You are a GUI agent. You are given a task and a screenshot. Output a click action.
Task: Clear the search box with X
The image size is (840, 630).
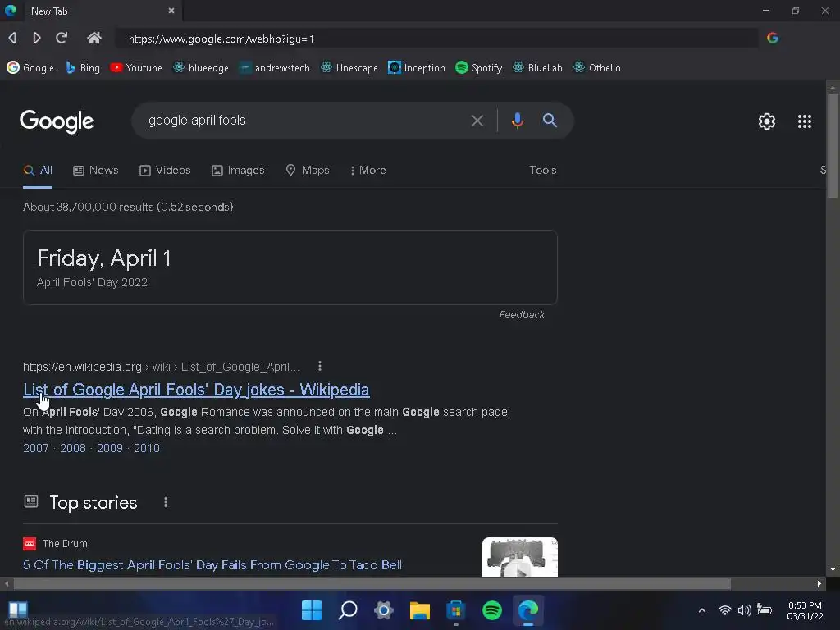477,121
